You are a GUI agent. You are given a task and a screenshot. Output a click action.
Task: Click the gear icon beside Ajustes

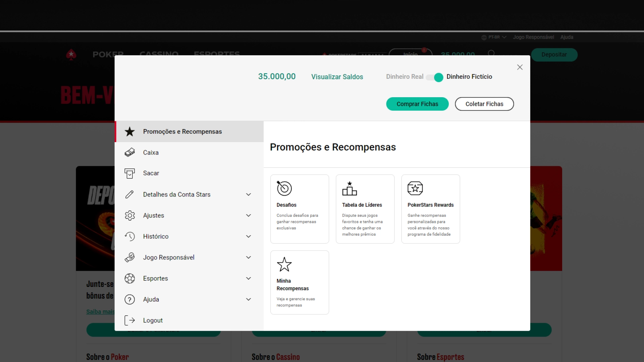point(129,216)
